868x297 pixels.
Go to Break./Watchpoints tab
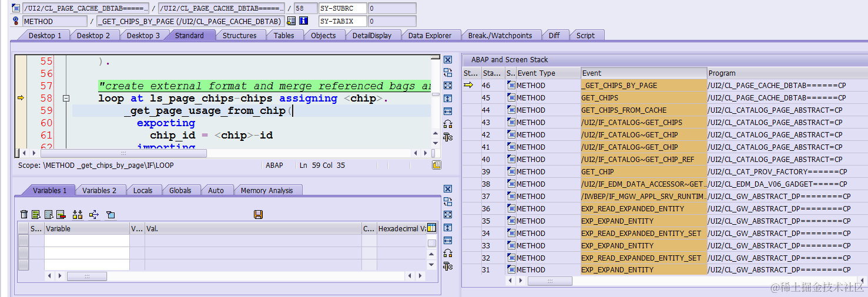point(500,35)
